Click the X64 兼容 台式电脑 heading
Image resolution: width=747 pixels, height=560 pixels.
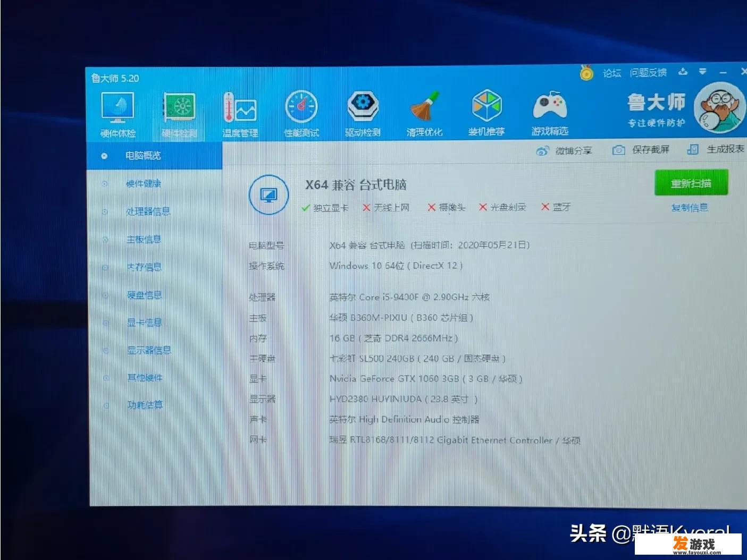[x=356, y=185]
